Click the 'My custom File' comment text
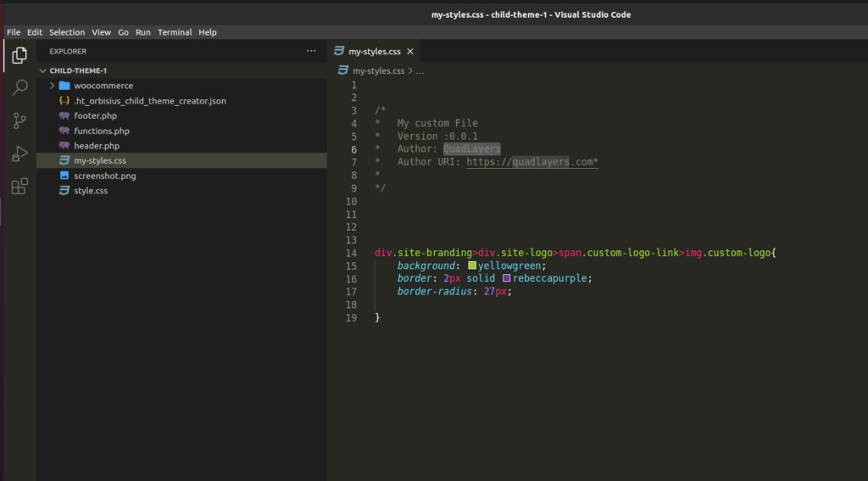 (x=437, y=123)
